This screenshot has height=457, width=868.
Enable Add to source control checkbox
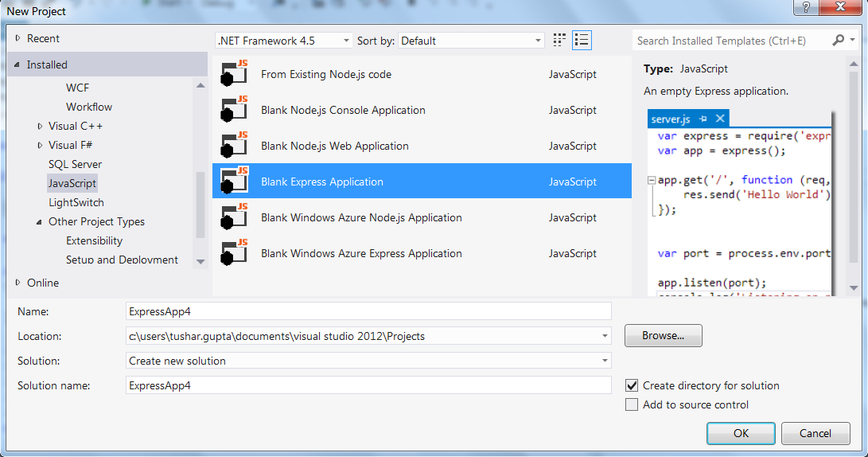632,405
